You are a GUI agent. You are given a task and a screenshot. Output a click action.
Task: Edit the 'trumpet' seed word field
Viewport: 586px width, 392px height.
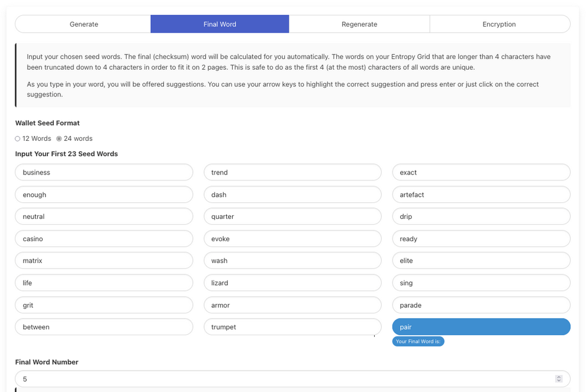(x=292, y=326)
